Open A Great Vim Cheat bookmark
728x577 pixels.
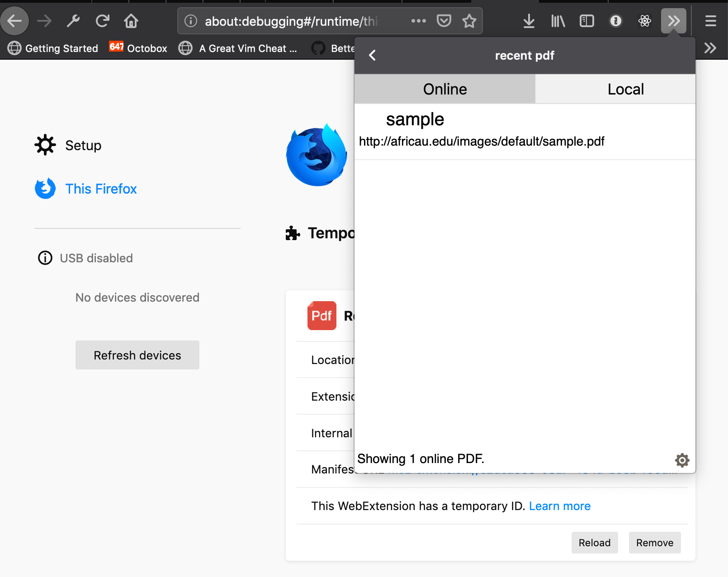tap(238, 48)
